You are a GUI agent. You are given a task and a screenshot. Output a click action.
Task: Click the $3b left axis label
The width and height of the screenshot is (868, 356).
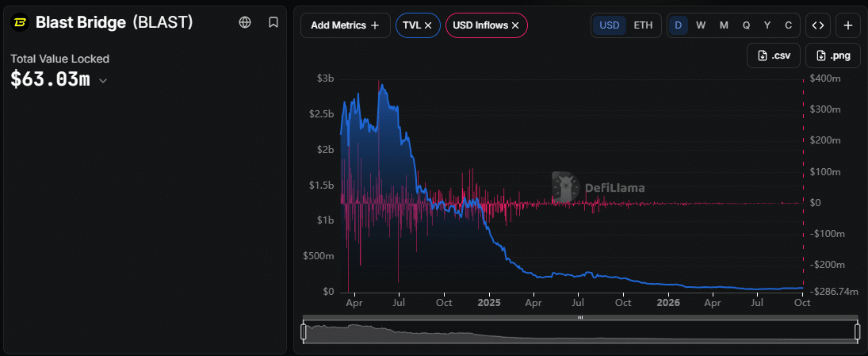(x=326, y=78)
